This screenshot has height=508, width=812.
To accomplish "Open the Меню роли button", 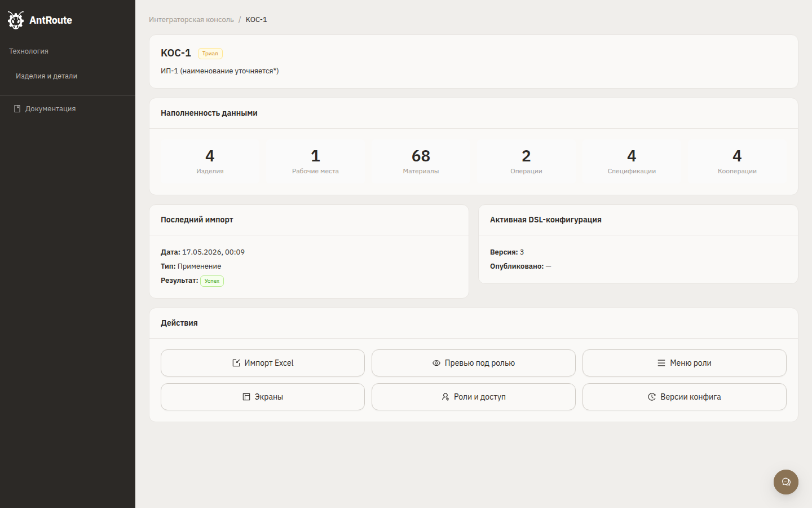I will click(685, 363).
